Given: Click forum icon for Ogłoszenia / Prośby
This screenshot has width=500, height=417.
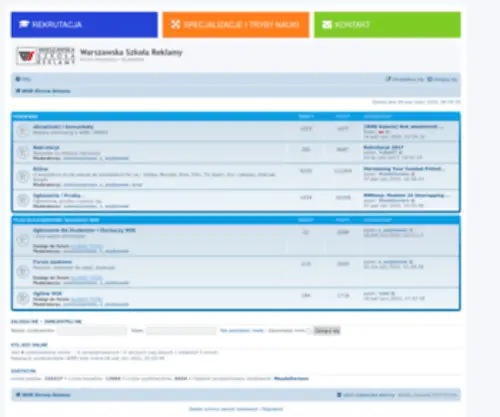Looking at the screenshot, I should [23, 200].
